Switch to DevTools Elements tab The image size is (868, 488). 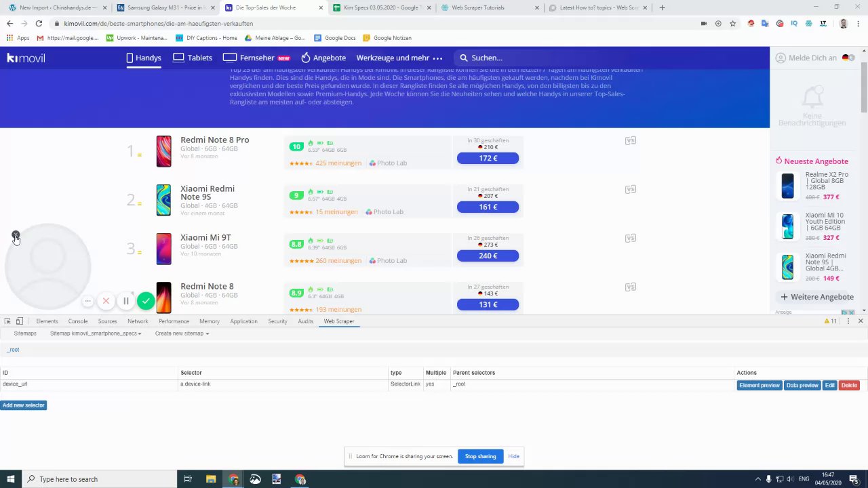point(47,321)
